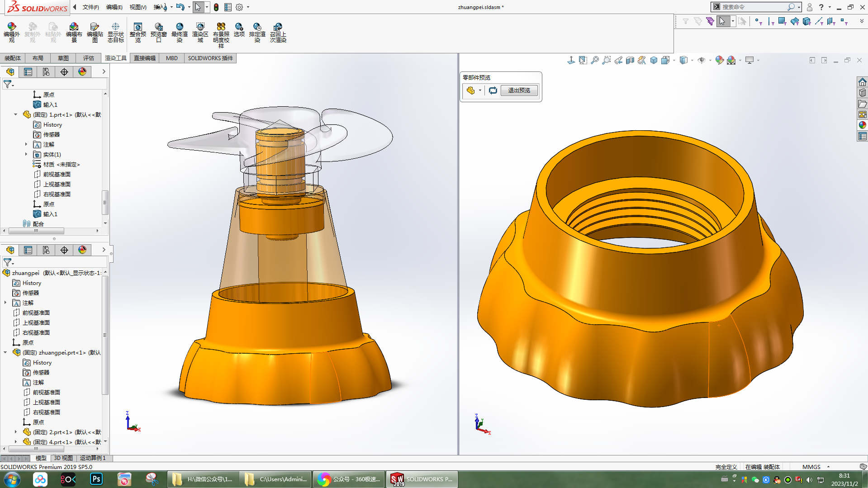This screenshot has height=488, width=868.
Task: Collapse the zhuangpei.prt<1> tree node
Action: point(5,352)
